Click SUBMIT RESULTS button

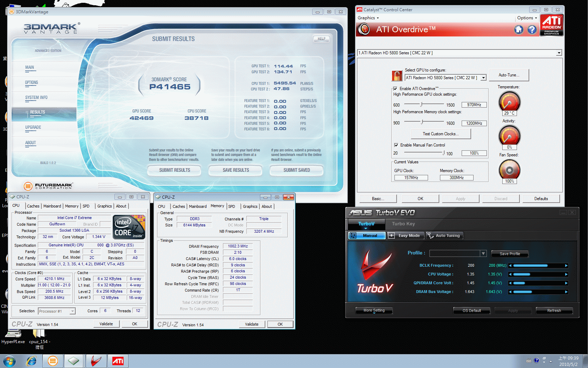click(175, 170)
